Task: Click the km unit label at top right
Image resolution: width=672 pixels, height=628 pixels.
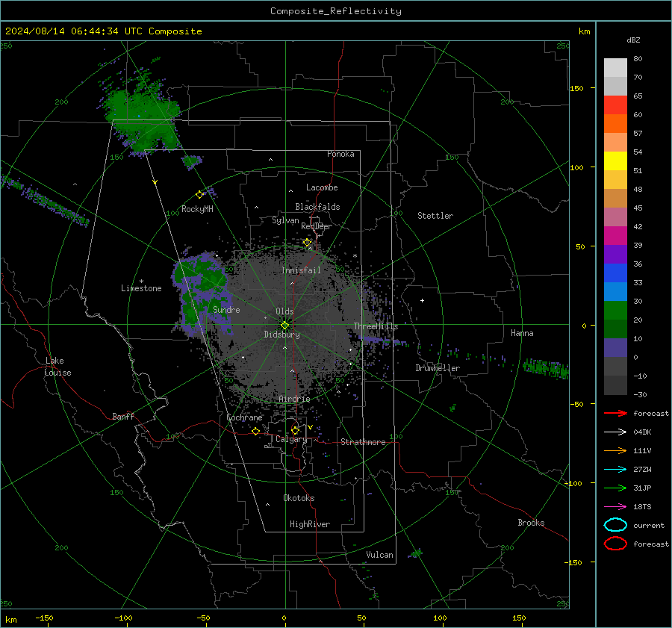Action: pyautogui.click(x=584, y=31)
